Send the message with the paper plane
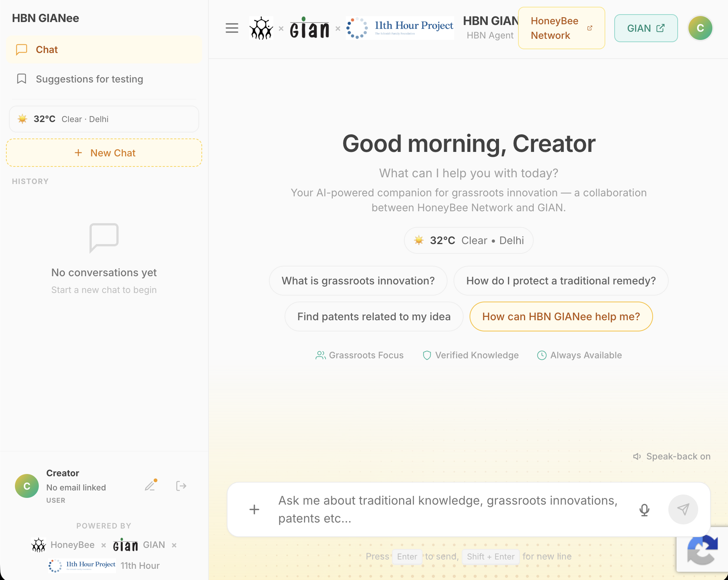 [683, 509]
